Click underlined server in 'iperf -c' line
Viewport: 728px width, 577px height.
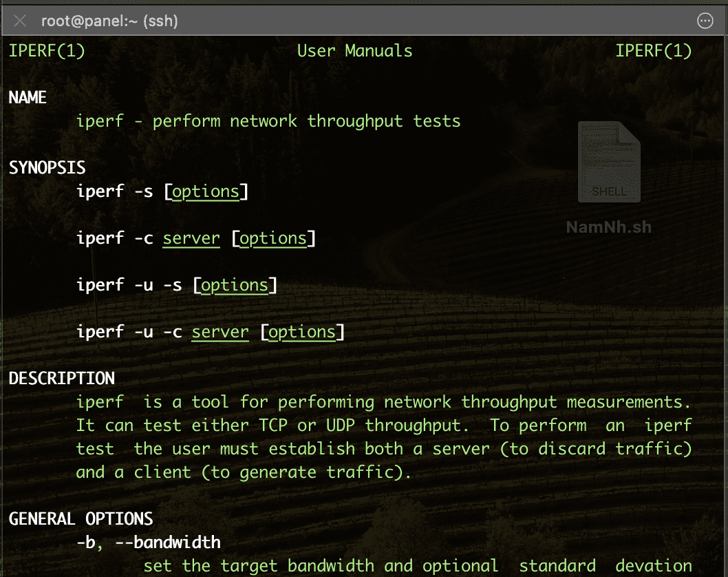(191, 238)
